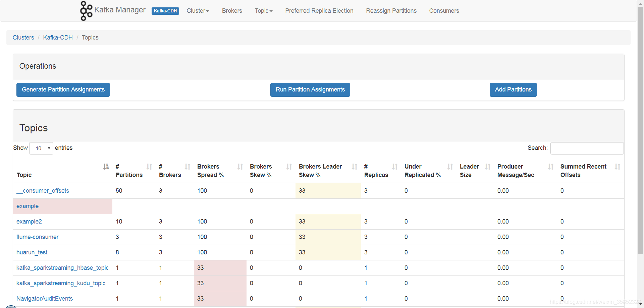The image size is (644, 308).
Task: Click partitions value 8 for huarun_test
Action: point(117,252)
